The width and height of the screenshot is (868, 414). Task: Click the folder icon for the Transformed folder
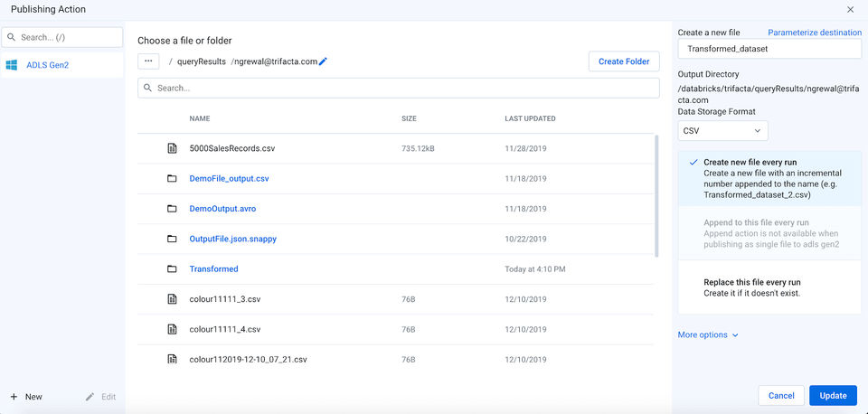[172, 269]
